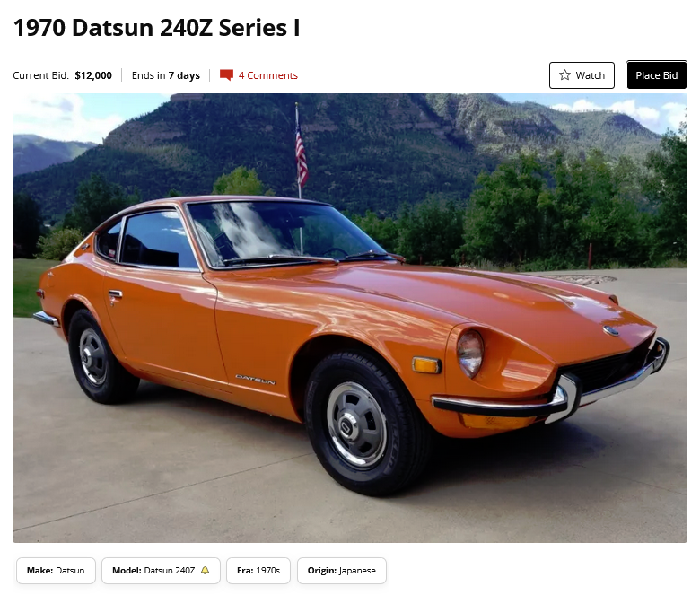Screen dimensions: 700x595
Task: Add listing to watchlist with Watch
Action: point(582,75)
